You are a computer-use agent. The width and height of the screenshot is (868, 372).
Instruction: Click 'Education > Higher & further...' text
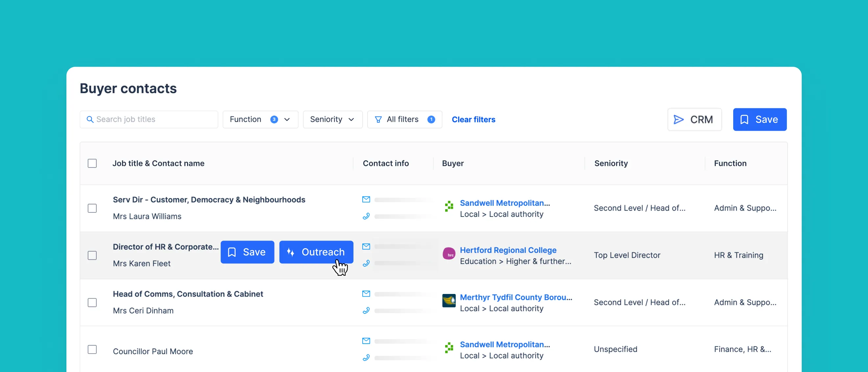coord(516,261)
